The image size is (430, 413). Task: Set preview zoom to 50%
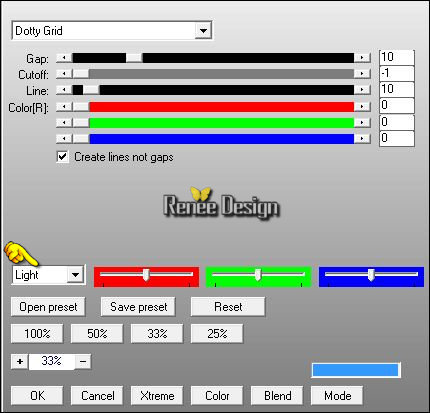pyautogui.click(x=97, y=334)
